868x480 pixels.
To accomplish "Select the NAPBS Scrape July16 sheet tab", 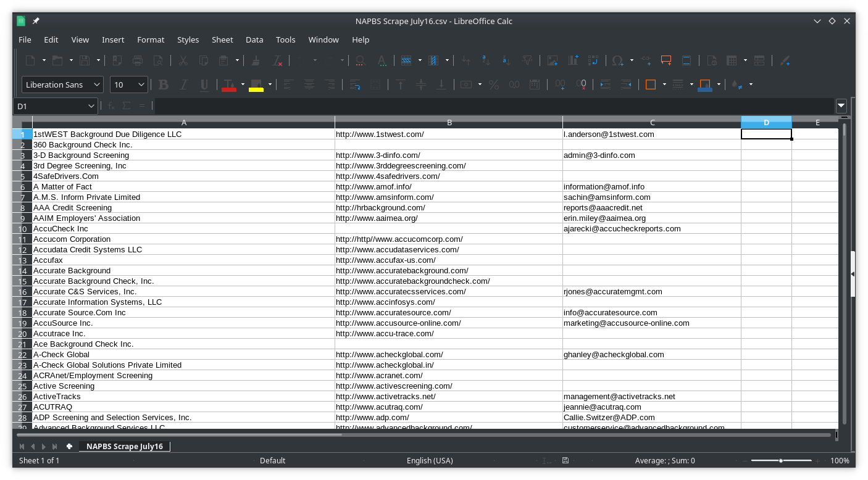I will (124, 446).
